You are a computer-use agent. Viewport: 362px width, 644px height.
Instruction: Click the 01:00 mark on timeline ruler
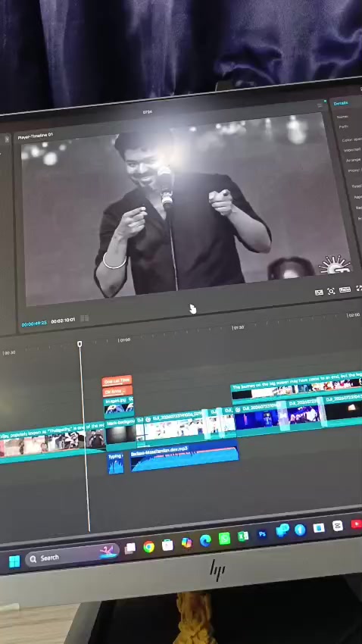coord(124,340)
